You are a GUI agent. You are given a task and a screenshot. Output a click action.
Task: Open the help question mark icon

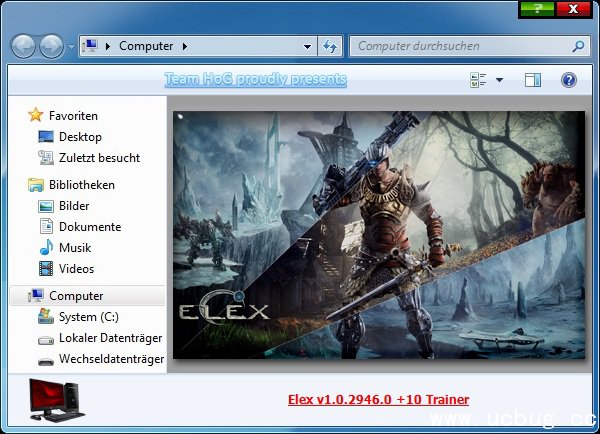tap(568, 80)
